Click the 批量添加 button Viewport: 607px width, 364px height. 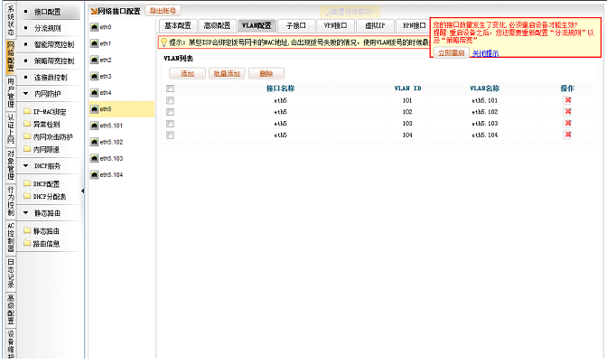click(226, 72)
